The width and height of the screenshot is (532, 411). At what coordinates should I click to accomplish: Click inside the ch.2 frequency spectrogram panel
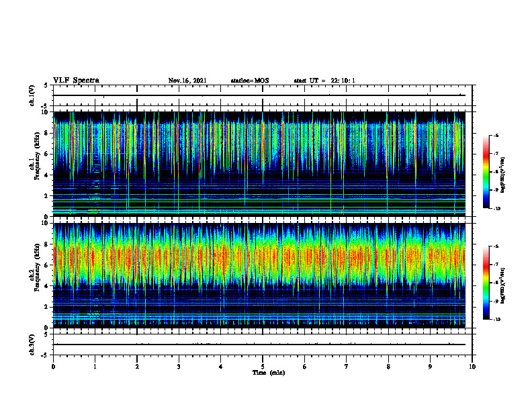click(259, 275)
